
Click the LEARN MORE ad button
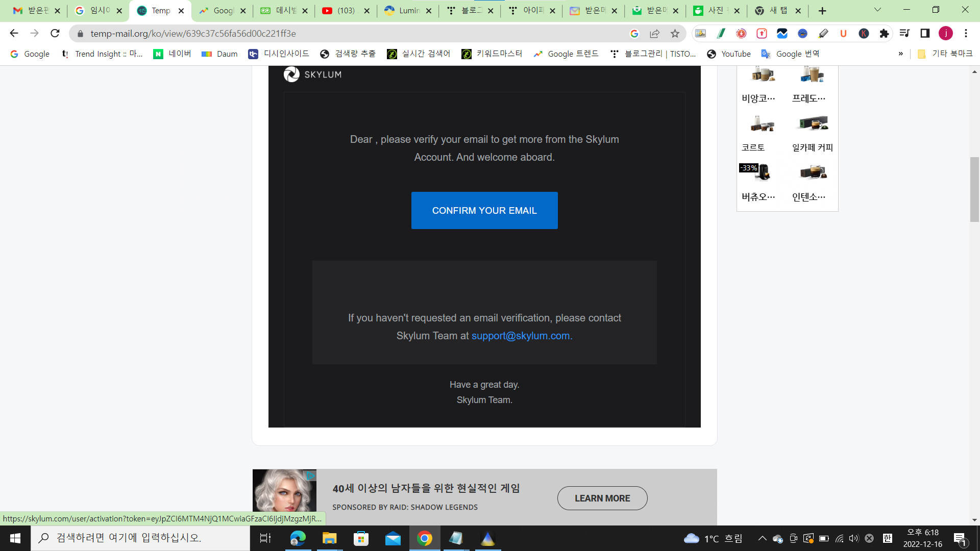tap(602, 498)
